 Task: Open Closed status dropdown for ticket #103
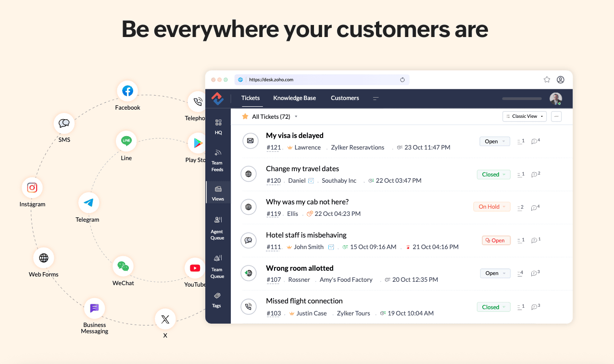click(x=494, y=307)
